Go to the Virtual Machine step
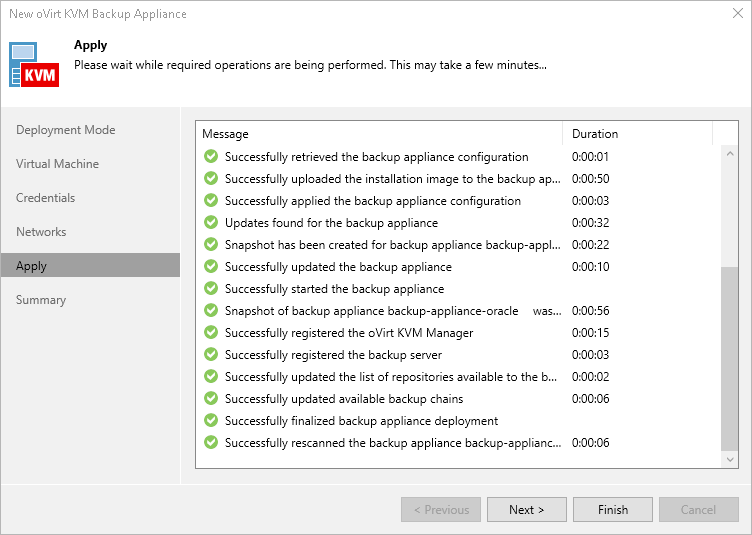Screen dimensions: 752x535 (58, 164)
